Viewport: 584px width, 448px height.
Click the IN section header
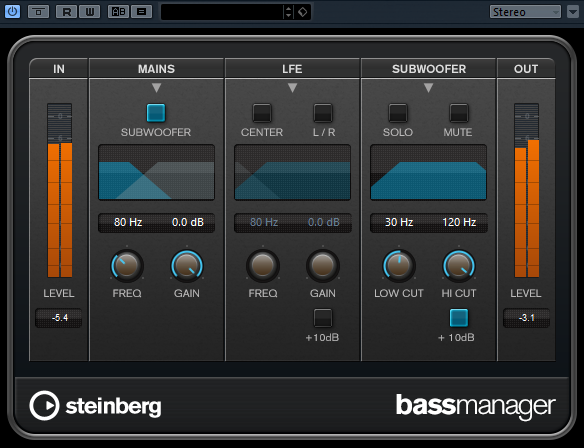[59, 69]
